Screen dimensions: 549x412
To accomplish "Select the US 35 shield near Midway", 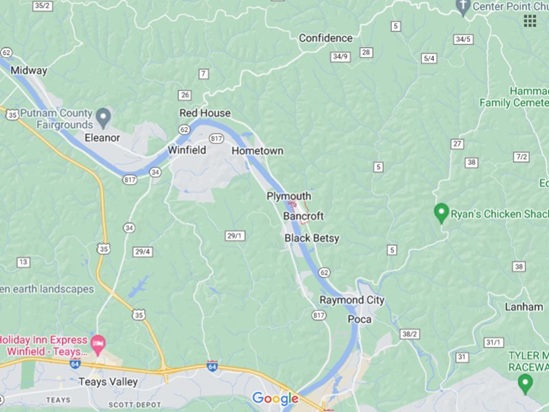I will [x=12, y=114].
